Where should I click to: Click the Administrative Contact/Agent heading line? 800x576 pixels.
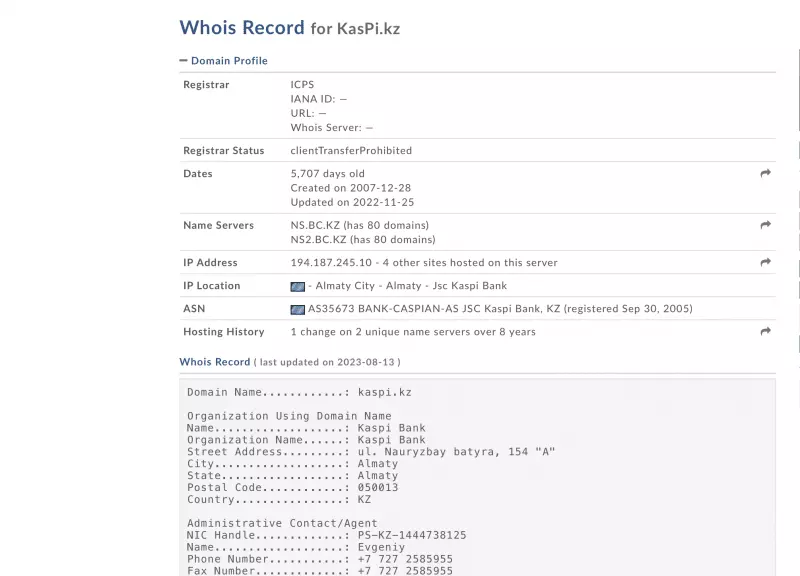[x=282, y=523]
